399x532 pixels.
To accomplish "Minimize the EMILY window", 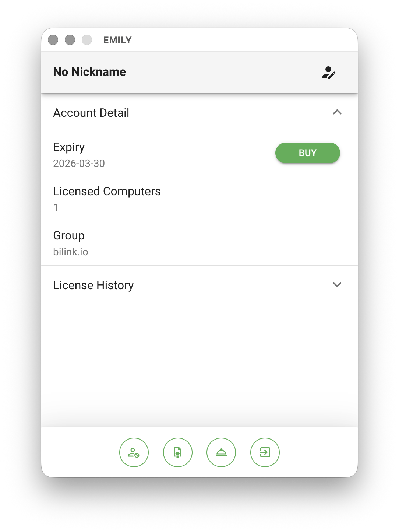I will click(x=70, y=40).
